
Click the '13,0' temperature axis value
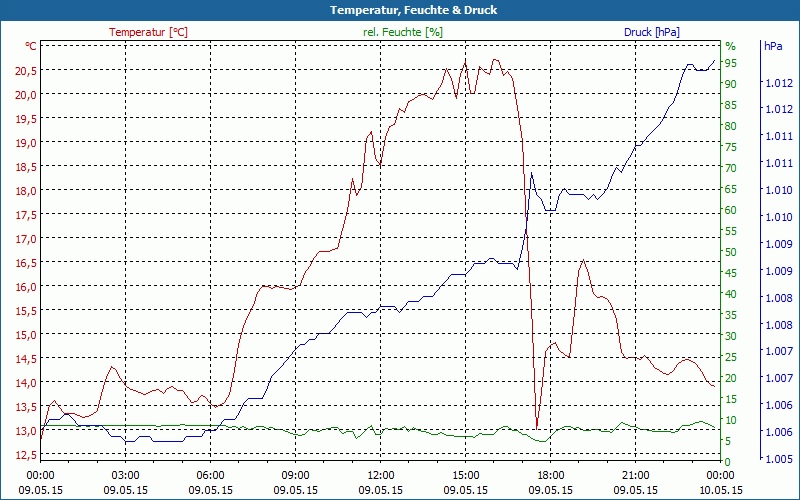point(26,431)
